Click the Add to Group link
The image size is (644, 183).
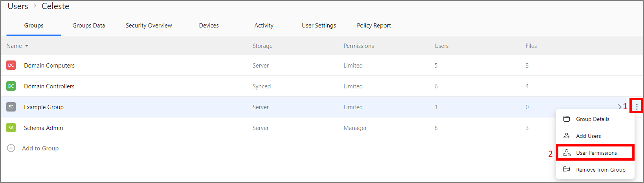[40, 148]
